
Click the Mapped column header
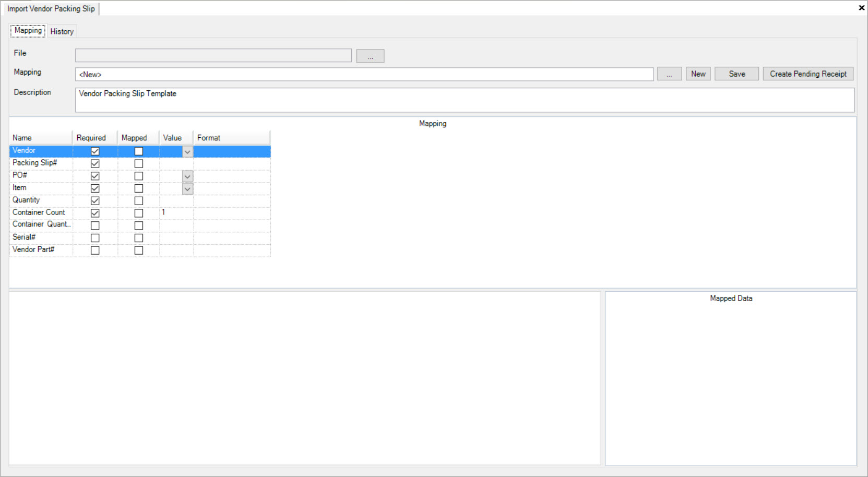tap(138, 138)
